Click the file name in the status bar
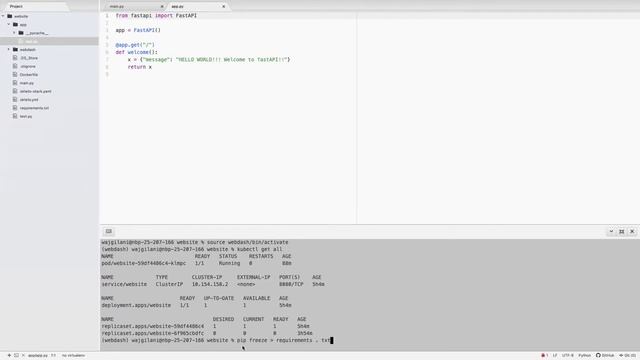The image size is (640, 360). (x=38, y=356)
